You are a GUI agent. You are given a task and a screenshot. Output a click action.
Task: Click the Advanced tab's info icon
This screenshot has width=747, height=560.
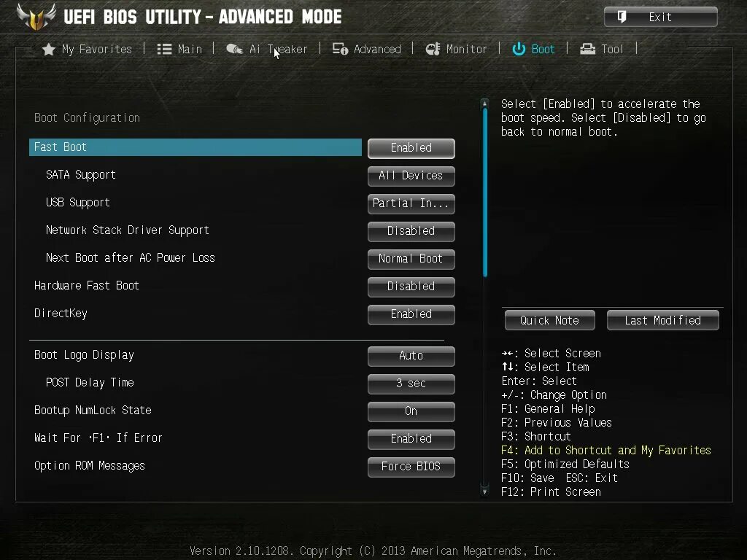tap(340, 49)
